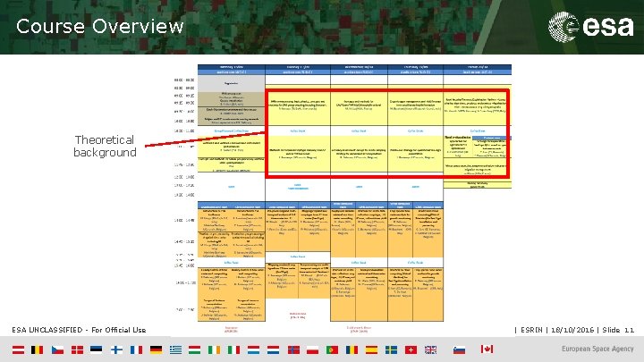The image size is (644, 362).
Task: Click the Sweden flag icon
Action: click(391, 349)
